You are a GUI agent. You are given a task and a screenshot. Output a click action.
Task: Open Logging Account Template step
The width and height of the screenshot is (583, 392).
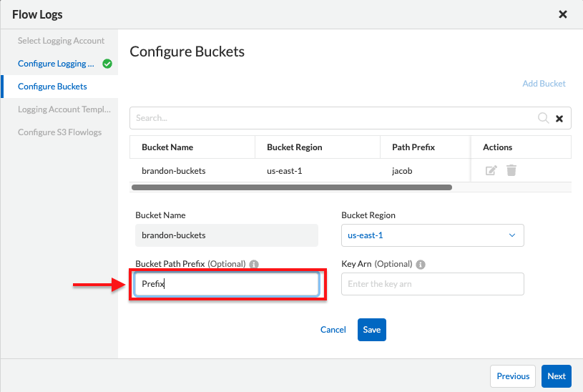pyautogui.click(x=64, y=109)
